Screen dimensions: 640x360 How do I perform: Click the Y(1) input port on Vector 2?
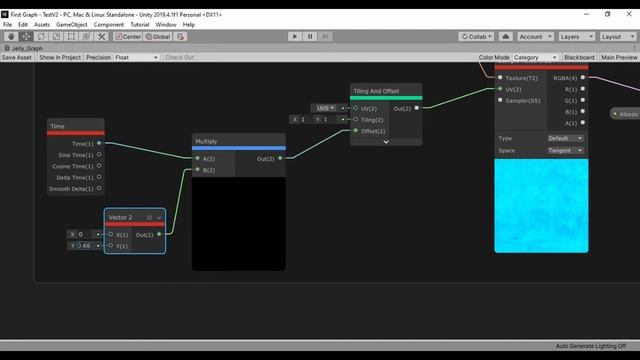(x=111, y=245)
